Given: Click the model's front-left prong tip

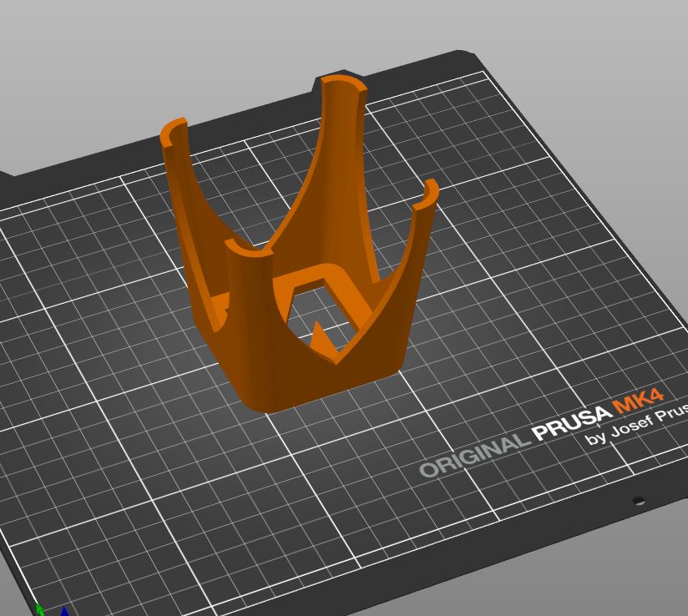Looking at the screenshot, I should point(248,250).
